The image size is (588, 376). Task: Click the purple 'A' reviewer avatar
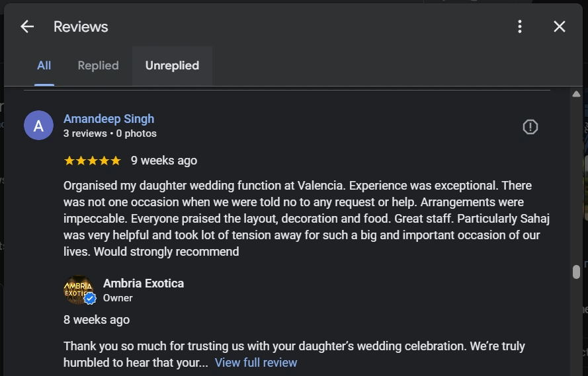click(38, 126)
